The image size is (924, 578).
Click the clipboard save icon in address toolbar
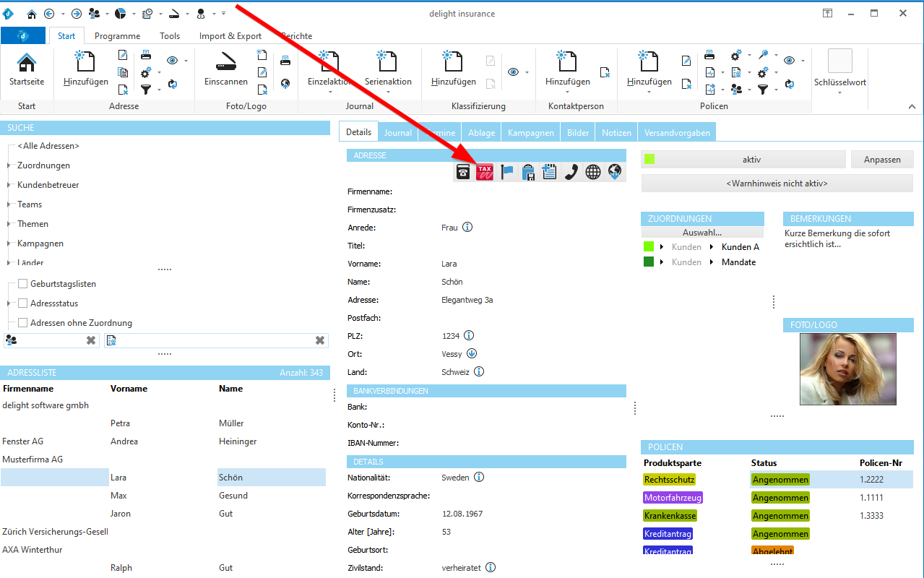[528, 172]
